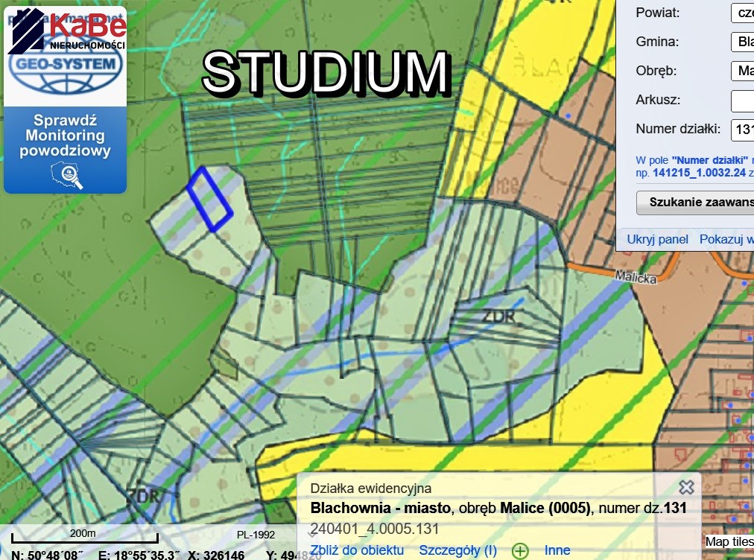This screenshot has width=754, height=560.
Task: Open the Gmina dropdown field
Action: (742, 42)
